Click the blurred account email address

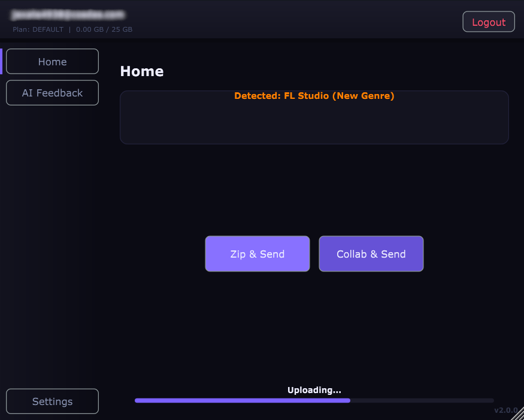coord(68,14)
